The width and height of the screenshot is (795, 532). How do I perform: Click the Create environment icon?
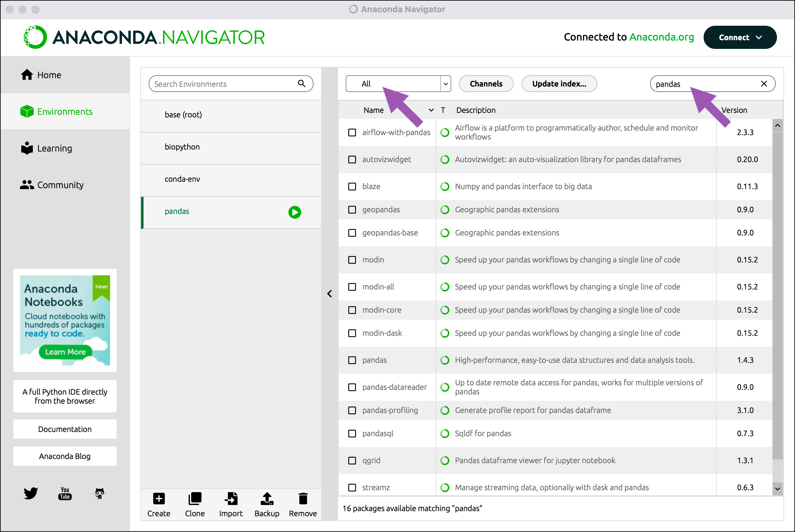tap(159, 499)
